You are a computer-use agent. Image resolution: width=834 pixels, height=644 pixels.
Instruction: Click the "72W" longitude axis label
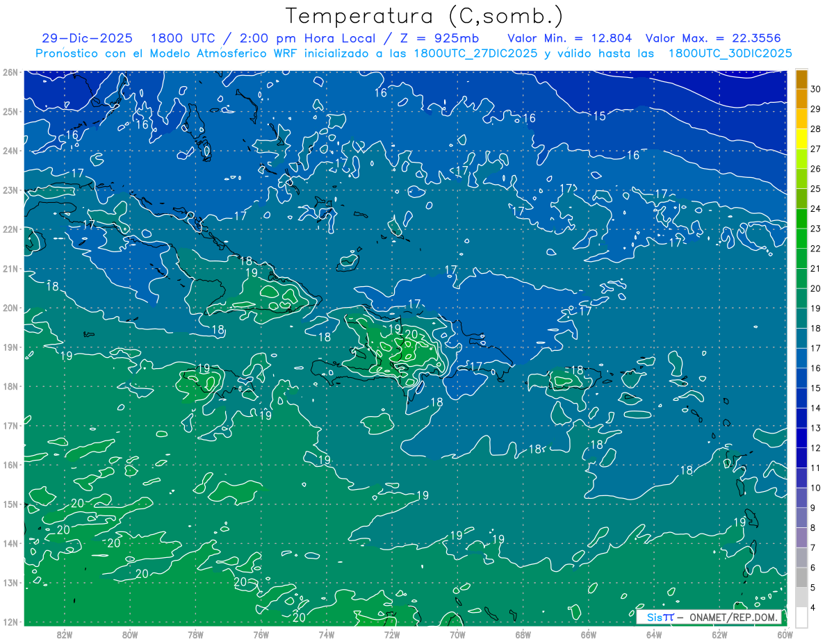(x=392, y=634)
